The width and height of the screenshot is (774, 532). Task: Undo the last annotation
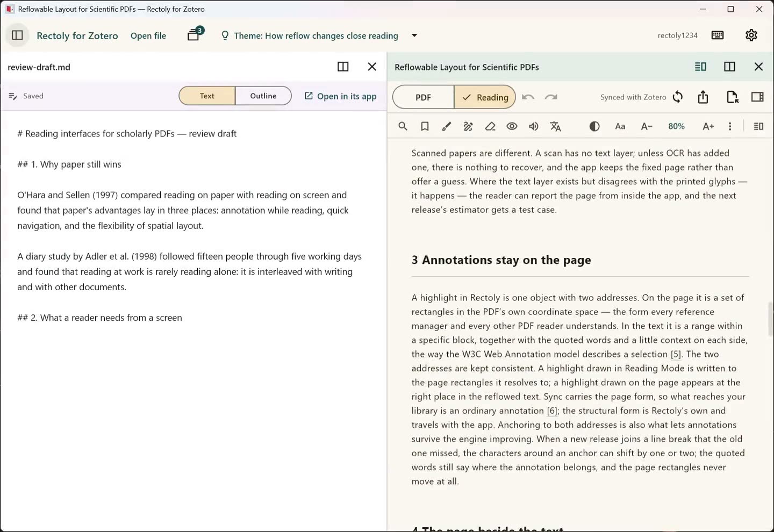(528, 97)
